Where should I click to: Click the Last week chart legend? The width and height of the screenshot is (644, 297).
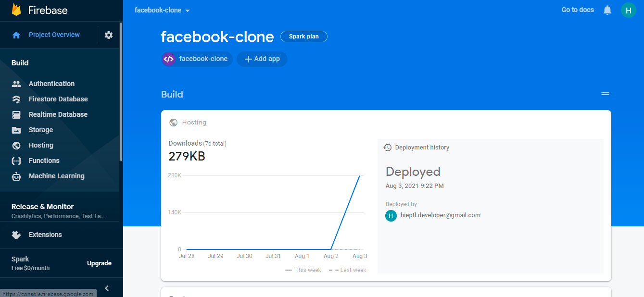tap(348, 270)
